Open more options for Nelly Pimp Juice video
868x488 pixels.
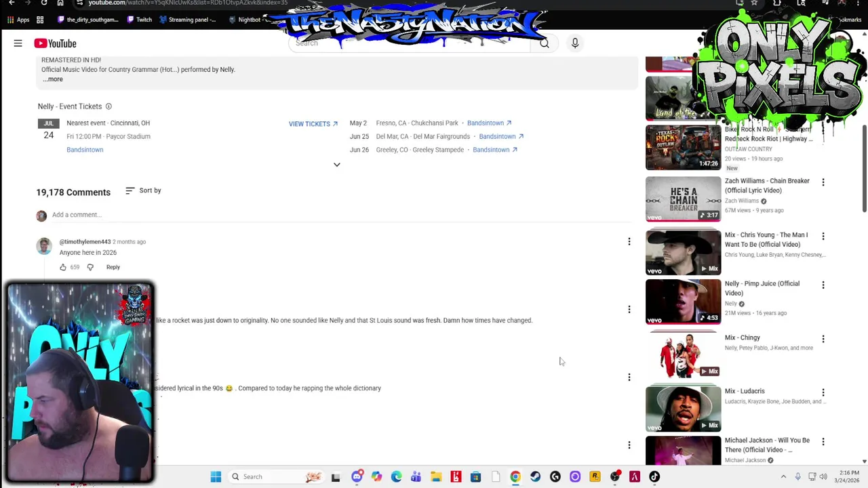click(823, 285)
